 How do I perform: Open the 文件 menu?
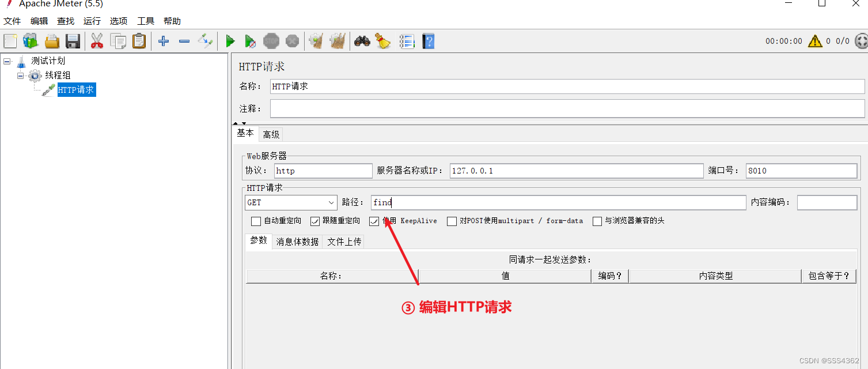point(12,21)
